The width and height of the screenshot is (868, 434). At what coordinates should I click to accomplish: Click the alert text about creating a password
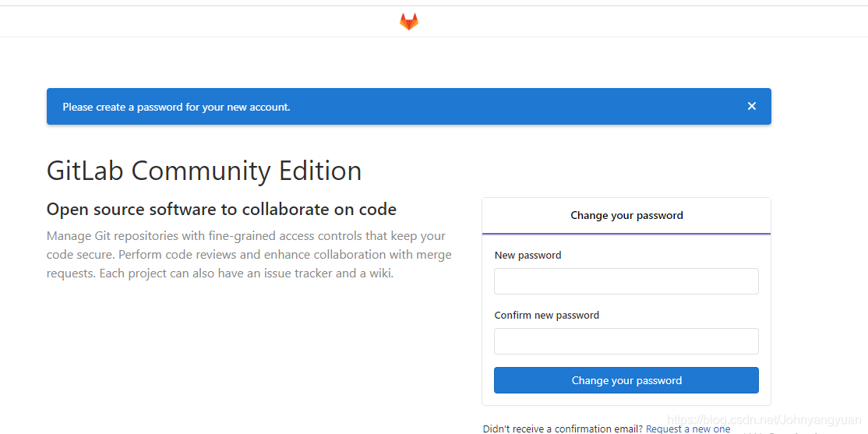(176, 107)
